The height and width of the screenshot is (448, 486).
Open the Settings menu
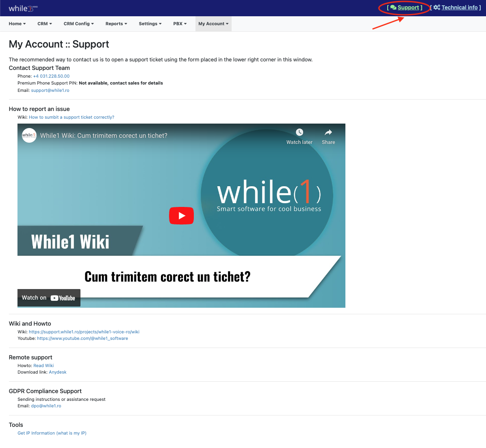tap(150, 24)
